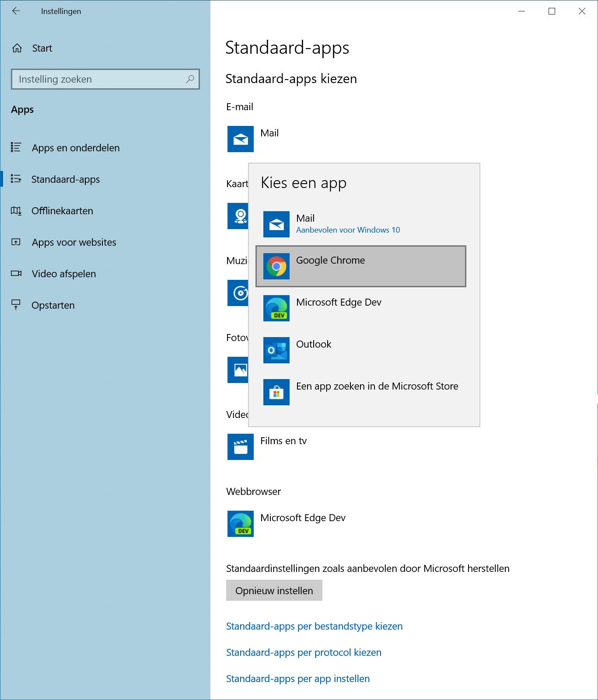Click the Kaarten default app icon
598x700 pixels.
pyautogui.click(x=238, y=216)
